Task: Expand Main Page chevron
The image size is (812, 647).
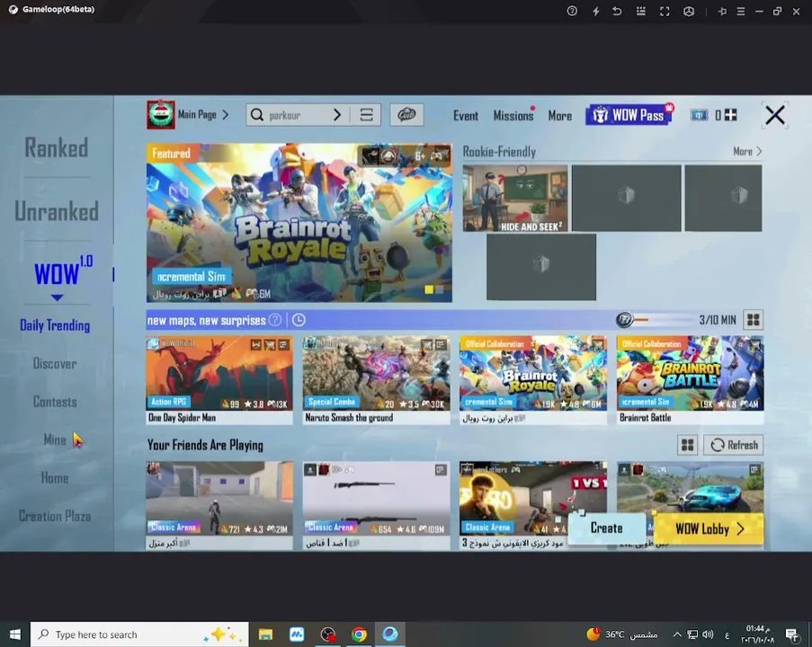Action: [x=226, y=115]
